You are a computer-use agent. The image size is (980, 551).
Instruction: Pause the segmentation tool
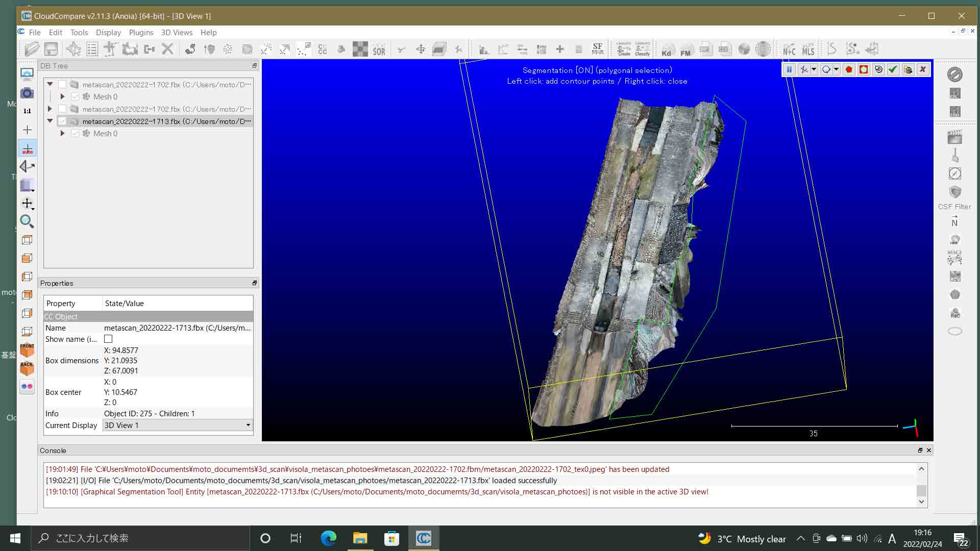pos(789,69)
